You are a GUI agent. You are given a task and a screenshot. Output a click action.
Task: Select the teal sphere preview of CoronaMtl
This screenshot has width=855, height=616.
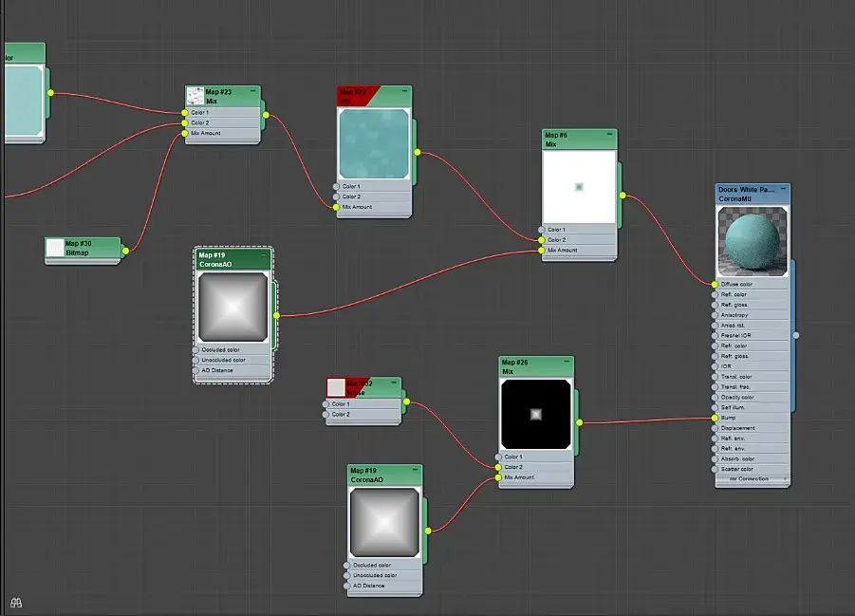pos(753,241)
